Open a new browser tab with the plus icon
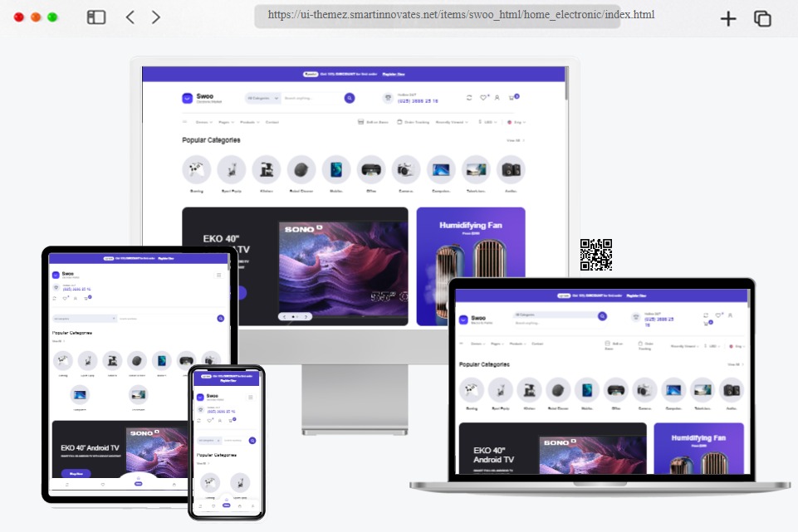The image size is (798, 532). (728, 17)
